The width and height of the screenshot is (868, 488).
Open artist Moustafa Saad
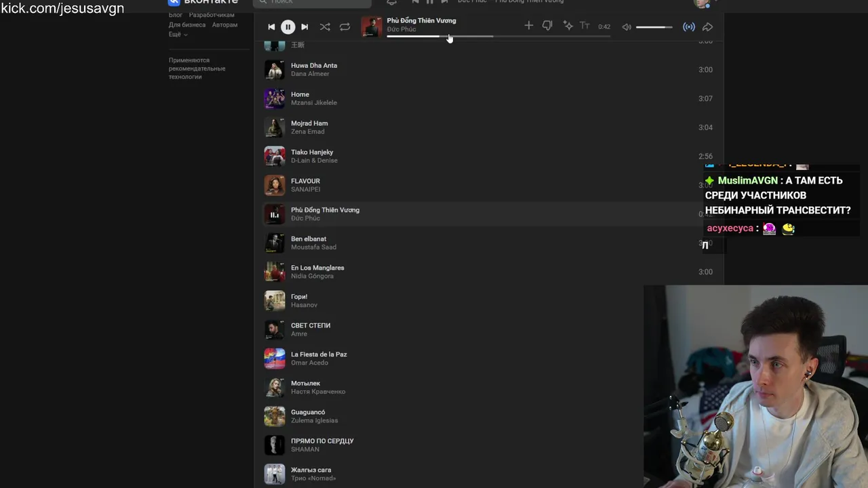pos(313,247)
